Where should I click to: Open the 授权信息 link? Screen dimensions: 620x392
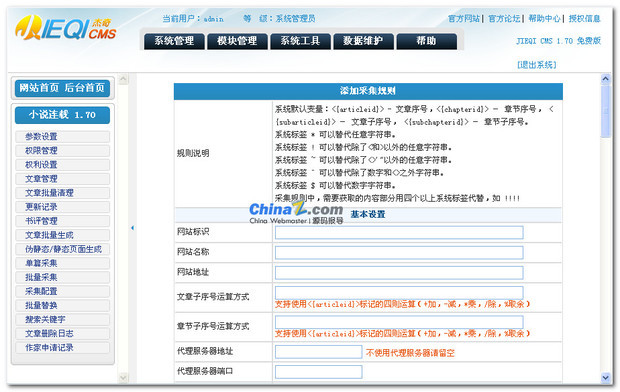coord(584,19)
